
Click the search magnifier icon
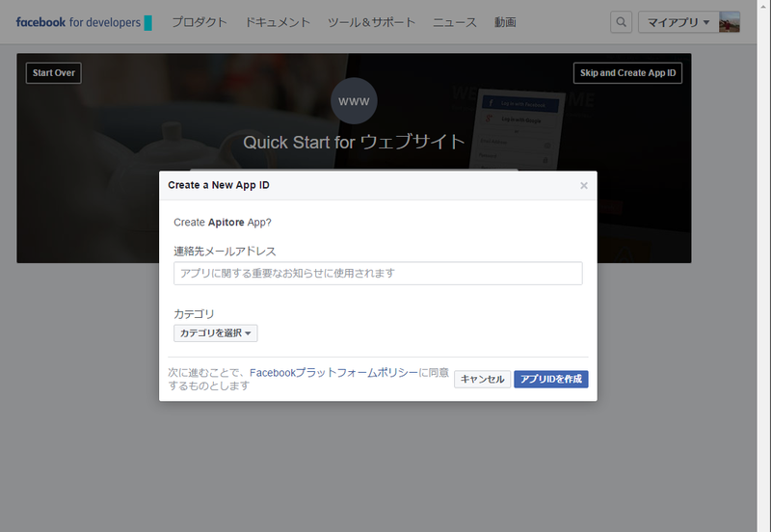[621, 22]
